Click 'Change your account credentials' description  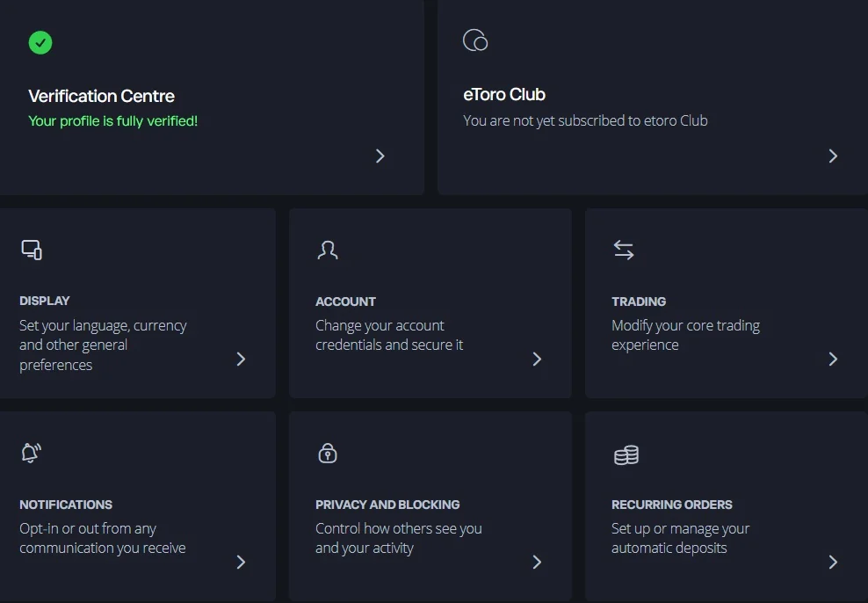pos(389,335)
